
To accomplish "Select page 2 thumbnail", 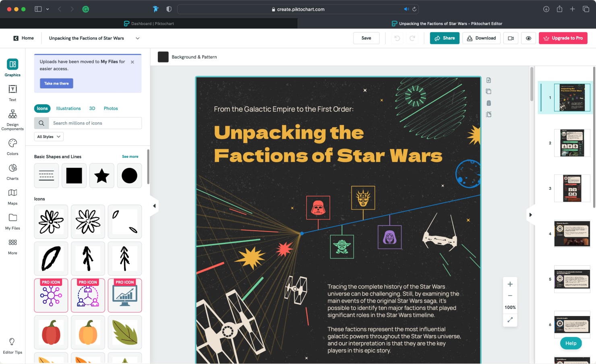I will click(572, 143).
